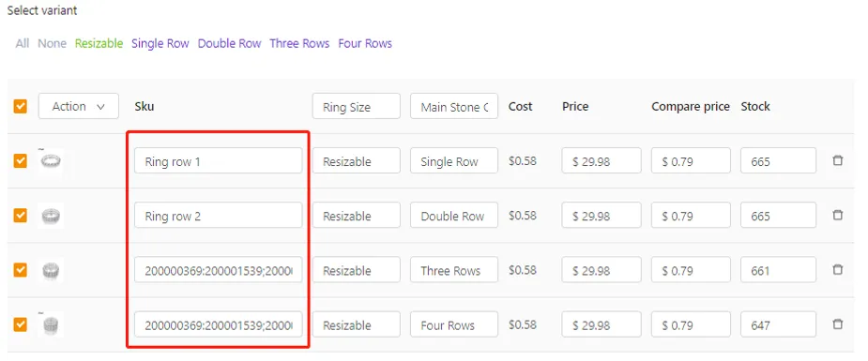
Task: Expand the Action dropdown
Action: coord(79,106)
